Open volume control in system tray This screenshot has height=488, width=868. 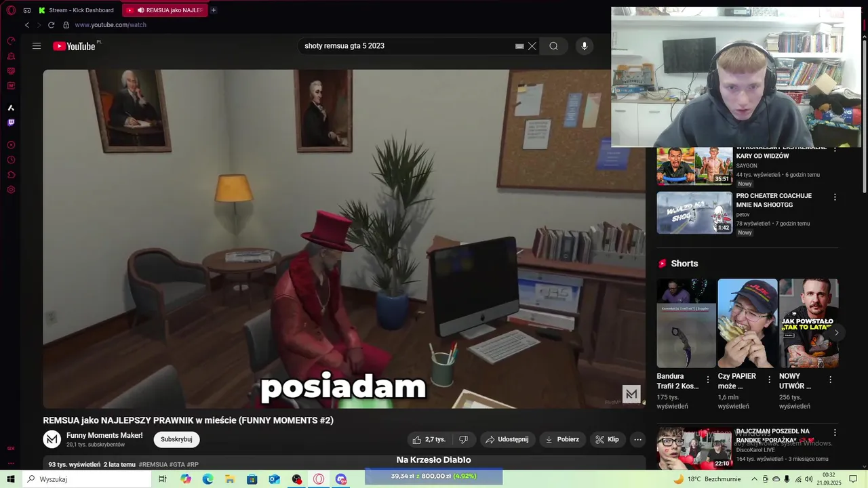click(808, 479)
